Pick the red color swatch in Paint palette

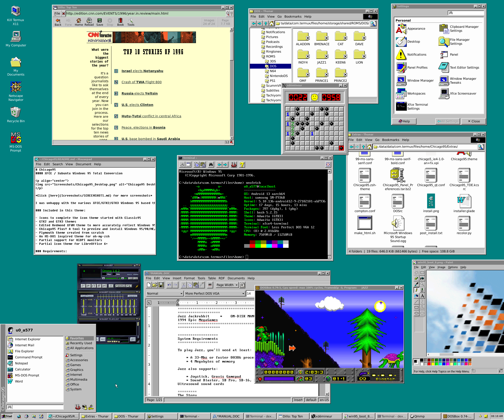pyautogui.click(x=429, y=364)
